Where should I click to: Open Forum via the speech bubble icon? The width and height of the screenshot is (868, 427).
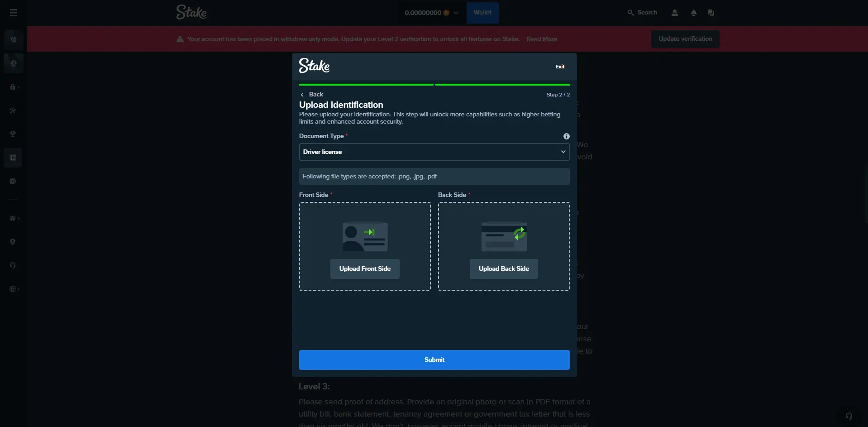13,181
